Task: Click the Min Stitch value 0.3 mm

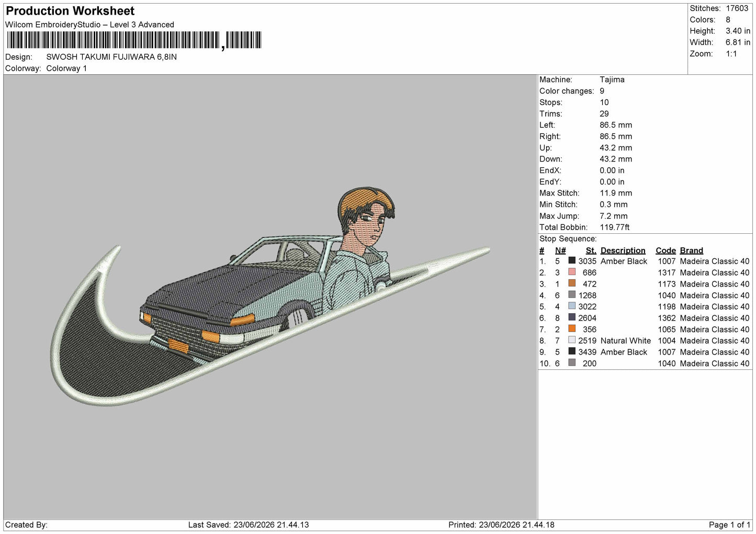Action: click(614, 204)
